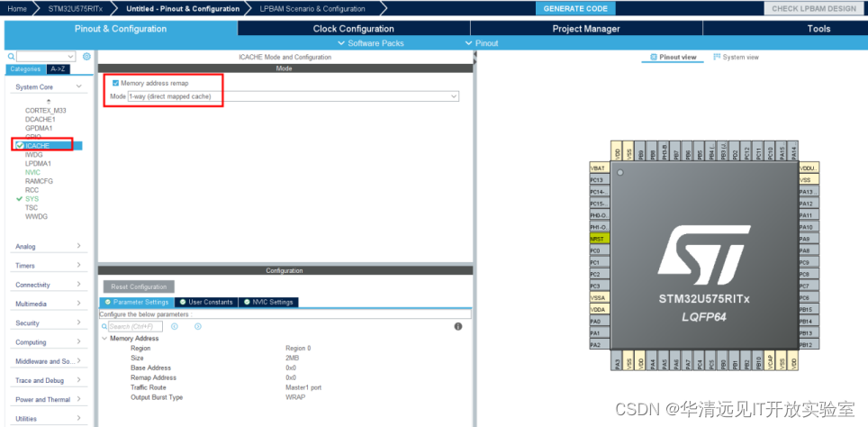Image resolution: width=868 pixels, height=427 pixels.
Task: Select RAMCFG peripheral
Action: (x=40, y=181)
